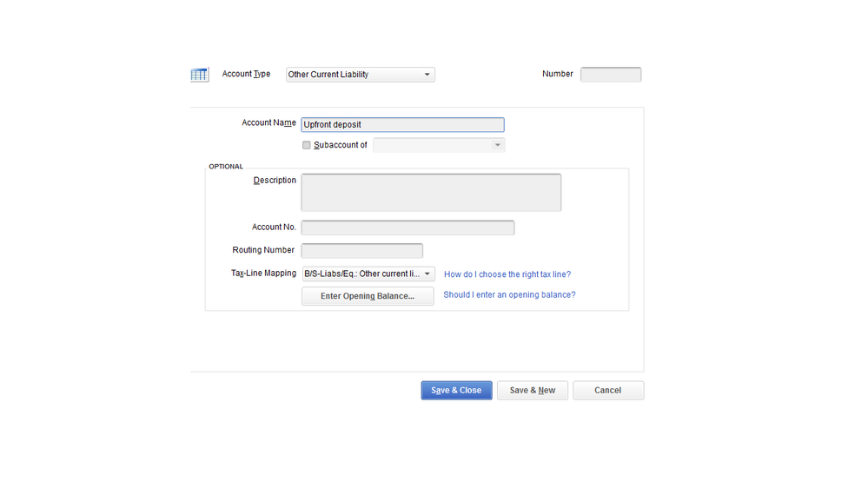This screenshot has width=868, height=488.
Task: Open the Account Type dropdown
Action: [x=361, y=75]
